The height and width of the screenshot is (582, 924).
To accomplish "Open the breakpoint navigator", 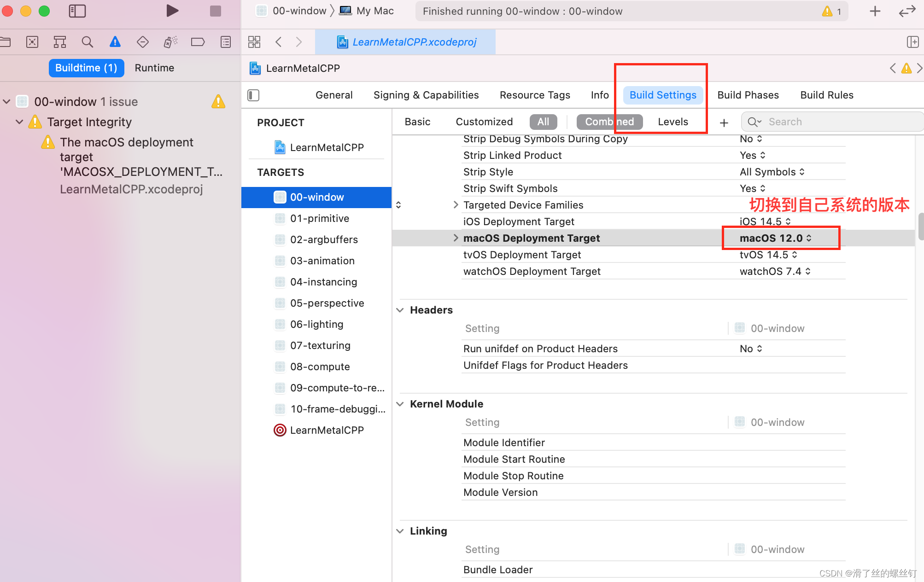I will tap(198, 42).
